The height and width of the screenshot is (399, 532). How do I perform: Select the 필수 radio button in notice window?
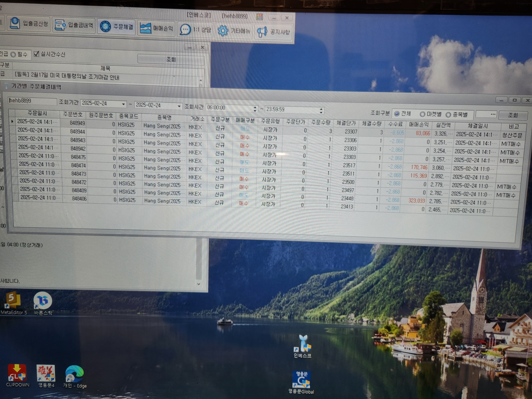(13, 55)
